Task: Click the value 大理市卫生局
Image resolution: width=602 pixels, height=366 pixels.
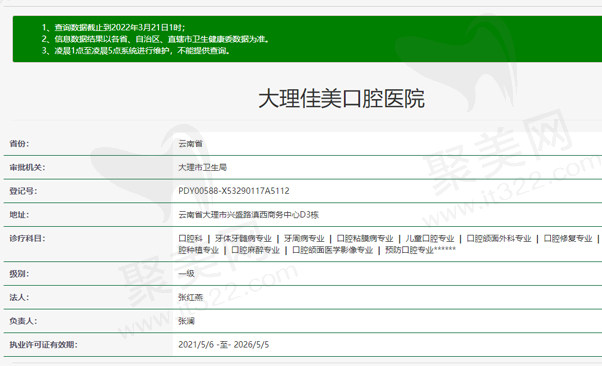Action: (202, 167)
